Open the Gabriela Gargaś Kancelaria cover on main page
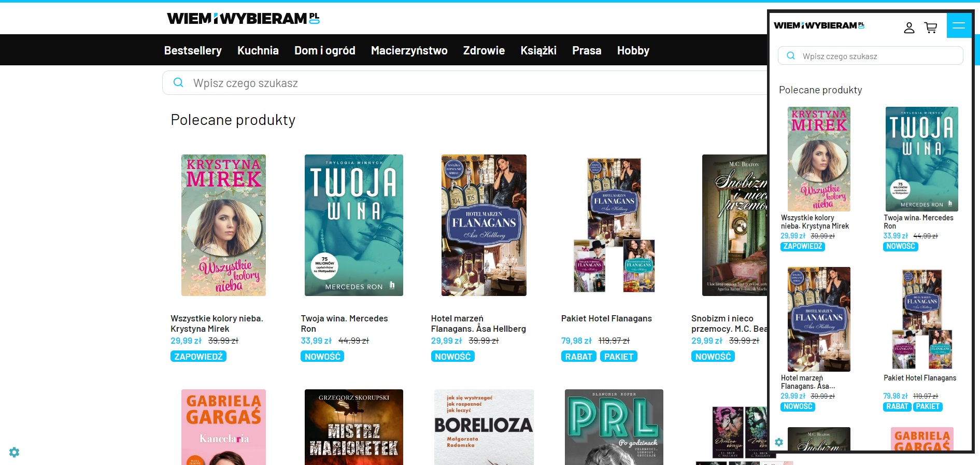 tap(223, 427)
